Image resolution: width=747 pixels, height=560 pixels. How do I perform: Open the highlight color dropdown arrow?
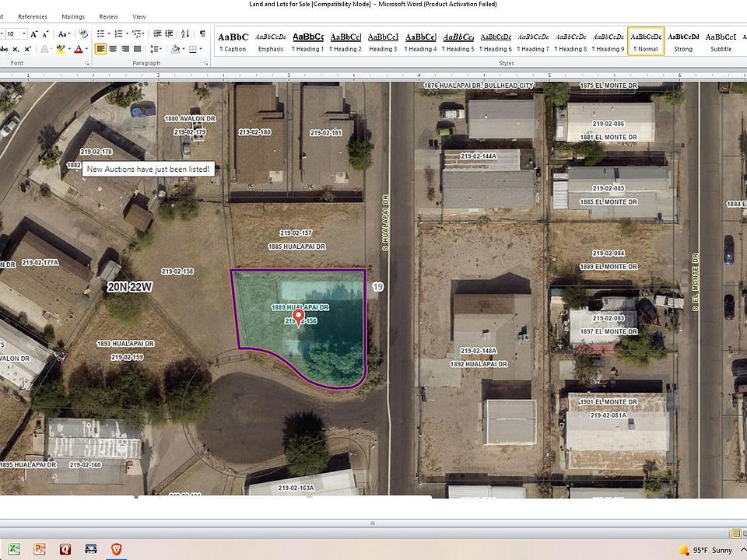click(68, 48)
